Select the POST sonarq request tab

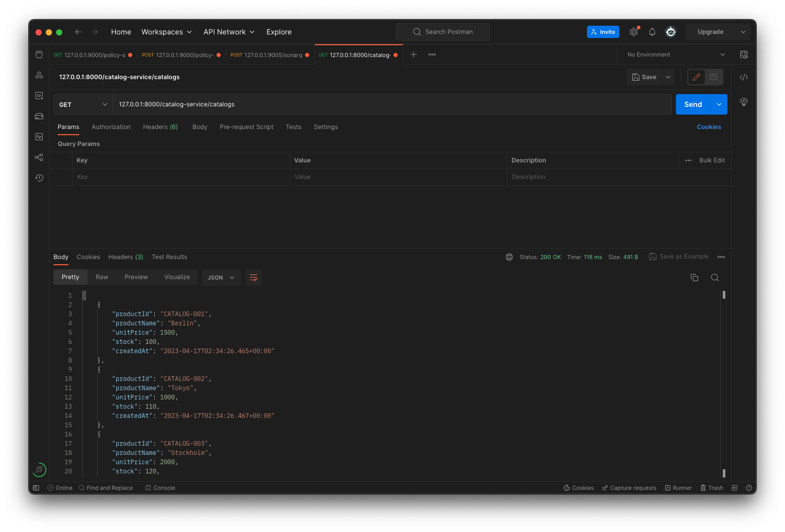pos(270,54)
